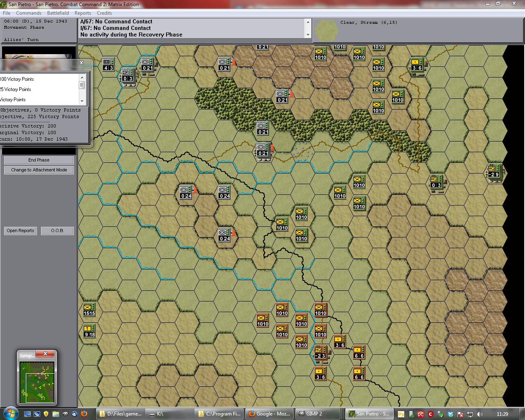
Task: Launch Firefox from the quick launch bar
Action: 84,414
